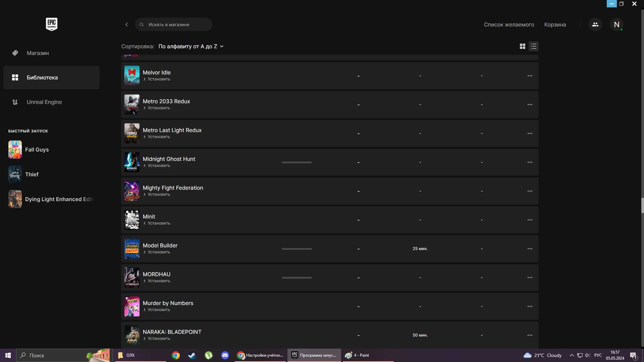Install Melvor Idle
This screenshot has height=362, width=644.
(x=157, y=79)
